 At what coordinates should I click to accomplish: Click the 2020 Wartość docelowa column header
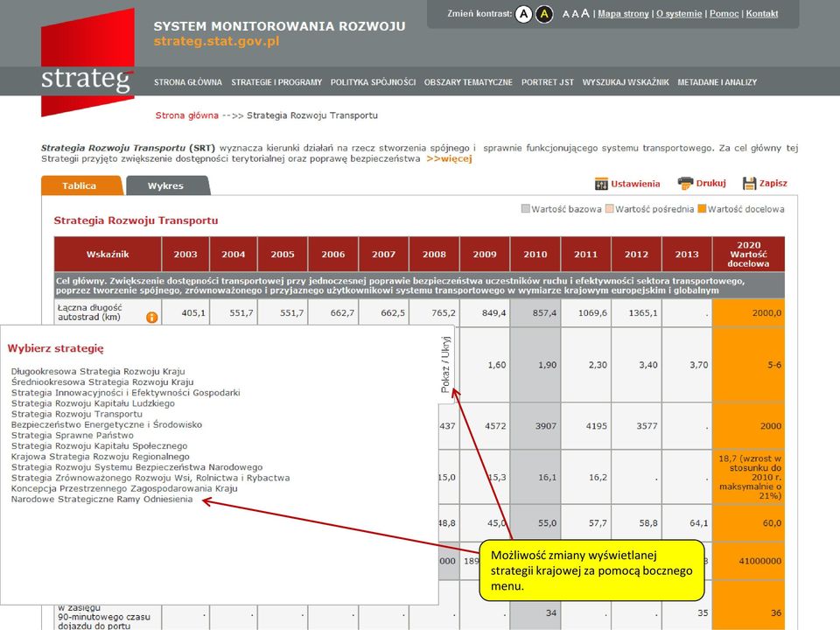[x=748, y=254]
